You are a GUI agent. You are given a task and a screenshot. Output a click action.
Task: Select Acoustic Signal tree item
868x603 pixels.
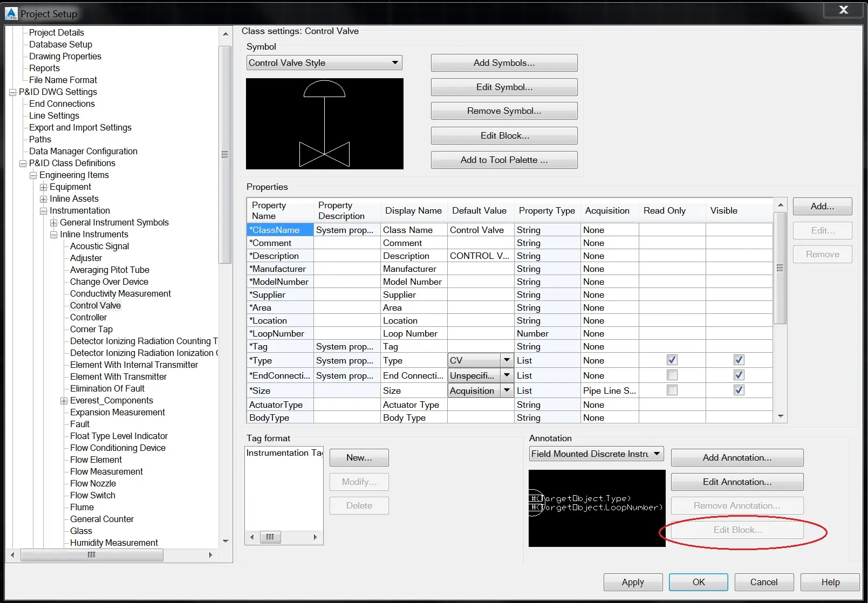pos(99,246)
